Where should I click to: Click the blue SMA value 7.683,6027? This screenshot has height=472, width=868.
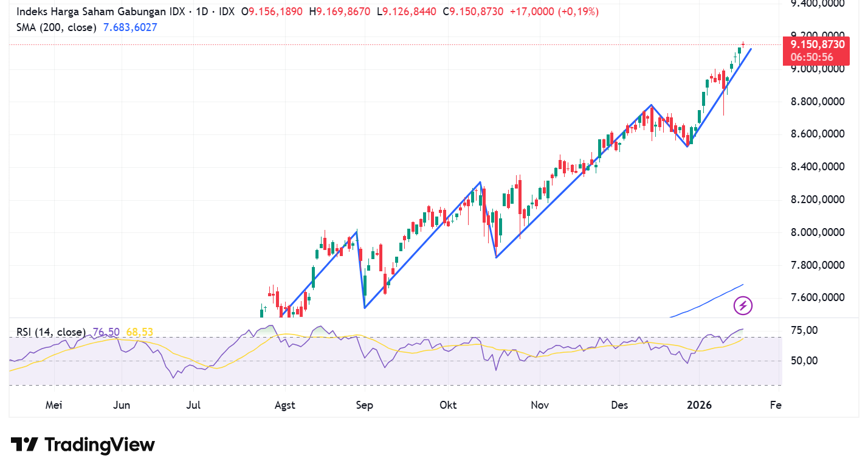tap(129, 27)
